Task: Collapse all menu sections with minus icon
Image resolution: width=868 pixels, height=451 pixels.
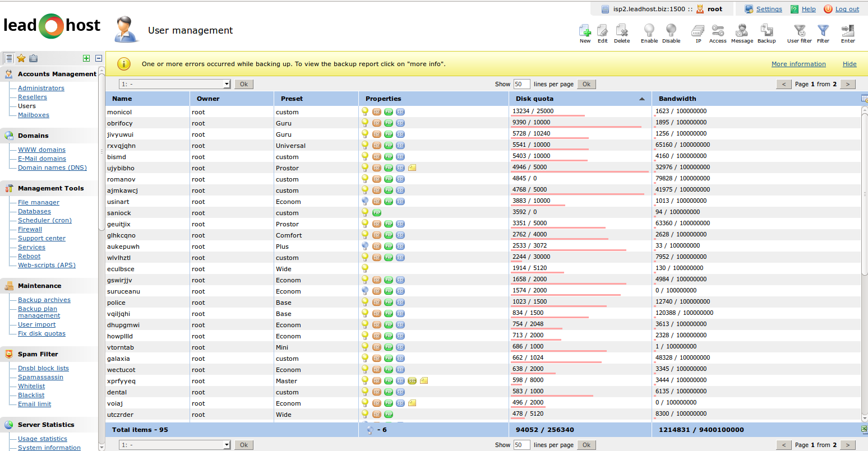Action: click(x=99, y=58)
